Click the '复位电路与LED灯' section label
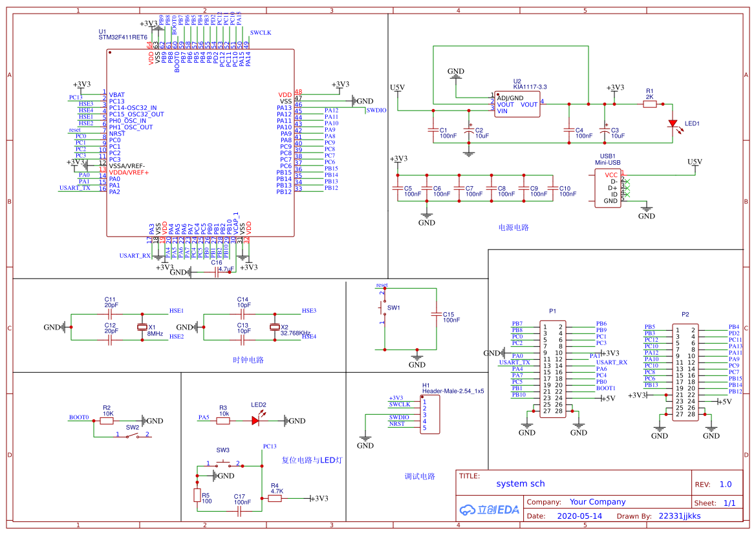Screen dimensions: 756x535 pyautogui.click(x=312, y=460)
